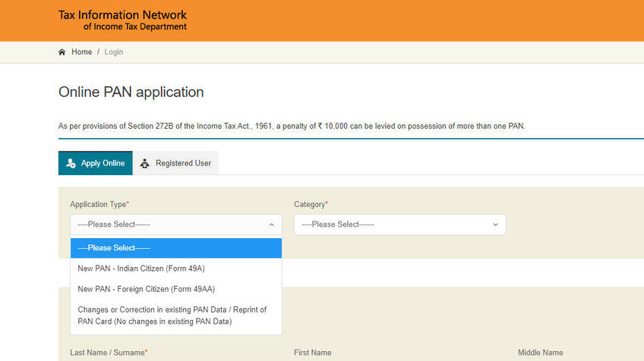Select New PAN - Indian Citizen (Form 49A)
The width and height of the screenshot is (644, 361).
pos(141,268)
